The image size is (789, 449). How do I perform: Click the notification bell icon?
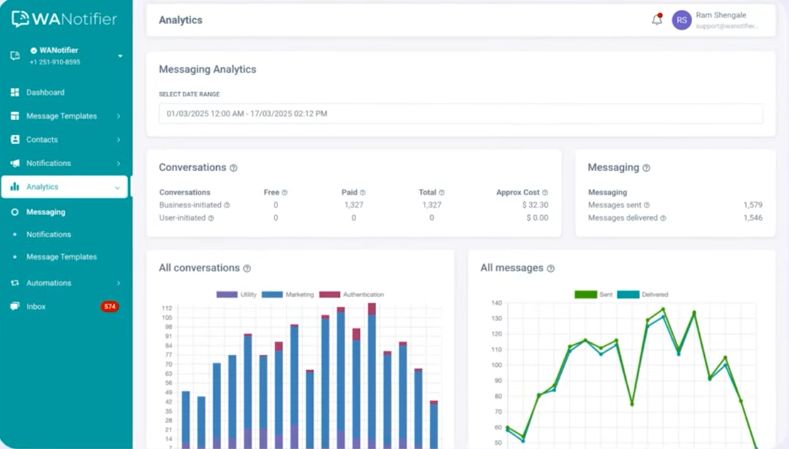click(x=657, y=19)
